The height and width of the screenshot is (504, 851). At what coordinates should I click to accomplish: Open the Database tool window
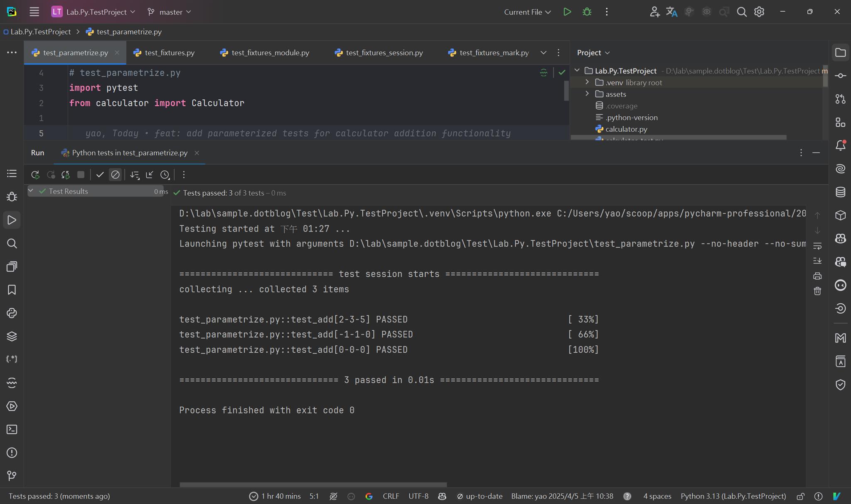pyautogui.click(x=840, y=192)
